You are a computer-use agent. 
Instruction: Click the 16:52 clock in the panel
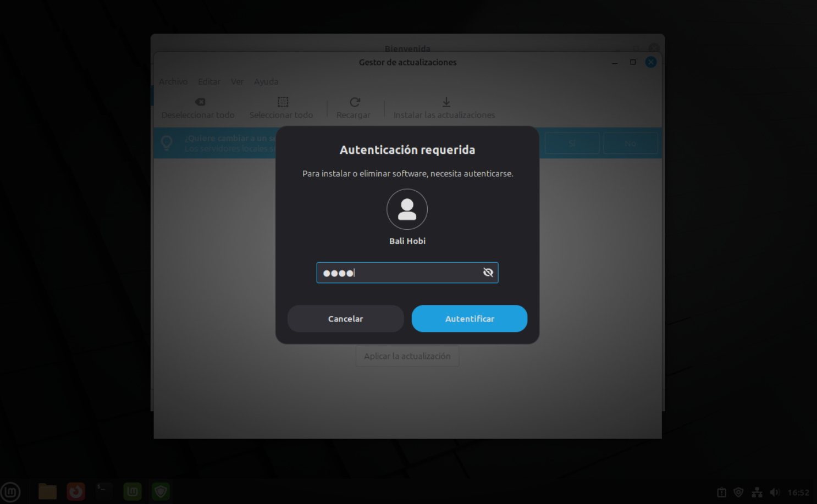(x=798, y=492)
